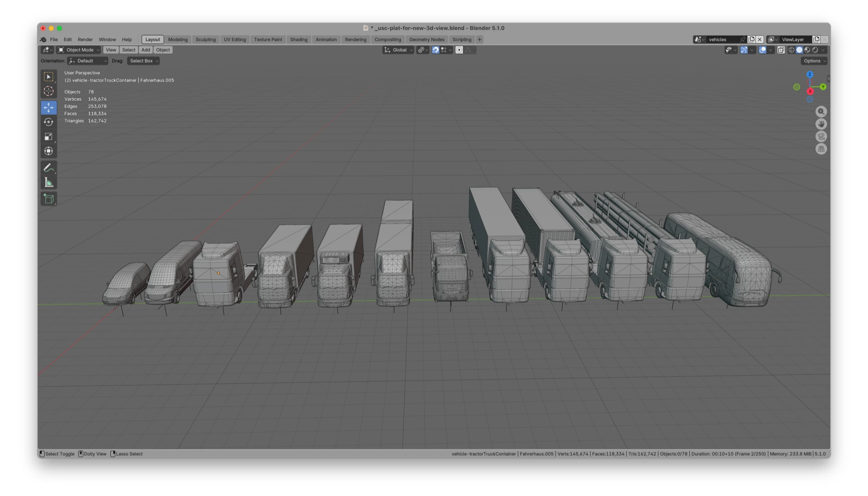This screenshot has width=868, height=496.
Task: Open the Object Mode dropdown
Action: pos(79,50)
